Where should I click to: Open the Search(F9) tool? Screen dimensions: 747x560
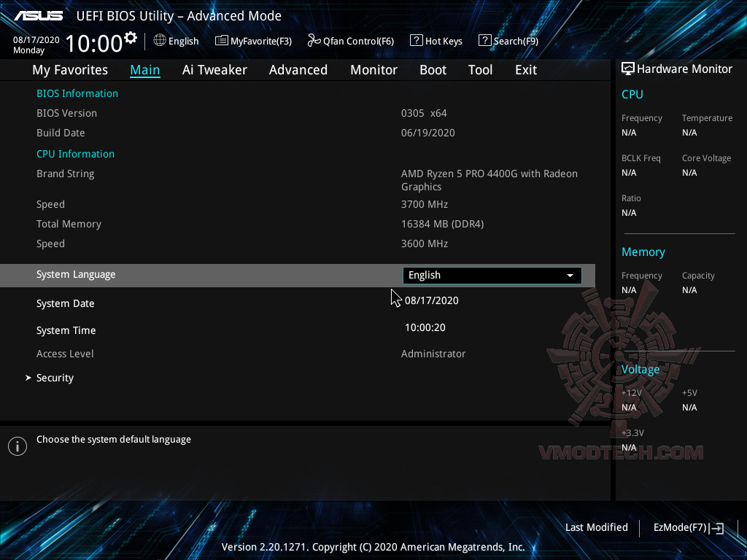[x=508, y=41]
